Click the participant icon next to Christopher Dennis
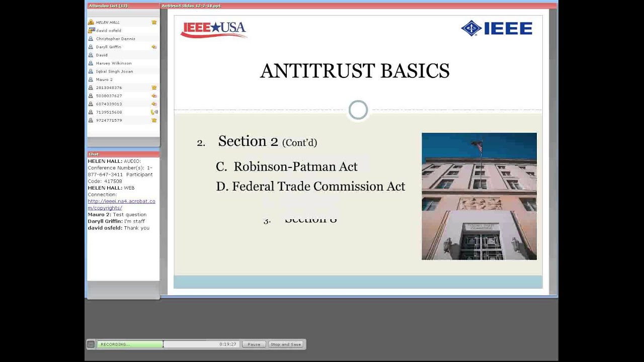Screen dimensions: 644x362 91,39
